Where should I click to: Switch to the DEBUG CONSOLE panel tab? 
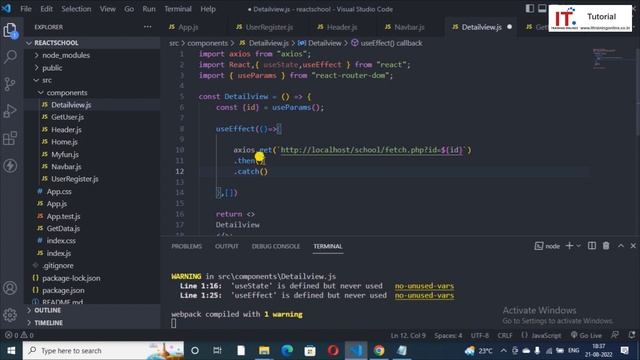(x=276, y=246)
